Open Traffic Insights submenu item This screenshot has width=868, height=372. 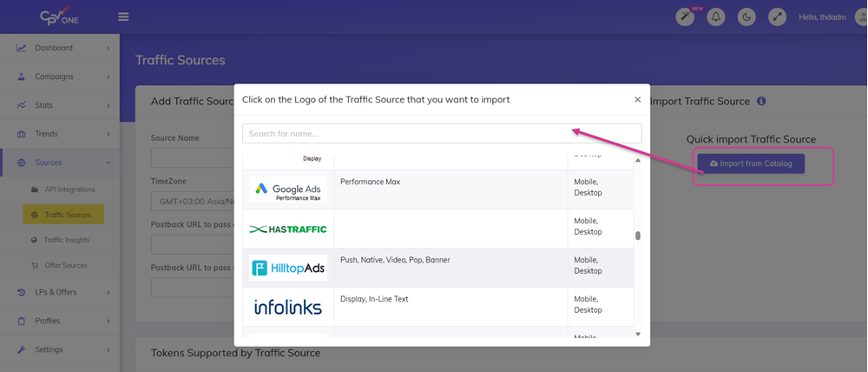pos(67,240)
